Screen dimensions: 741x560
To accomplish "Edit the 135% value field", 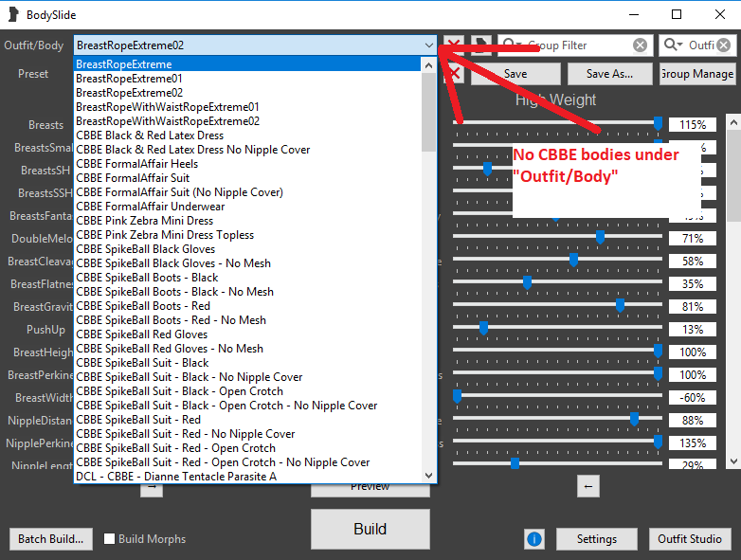I will tap(693, 443).
